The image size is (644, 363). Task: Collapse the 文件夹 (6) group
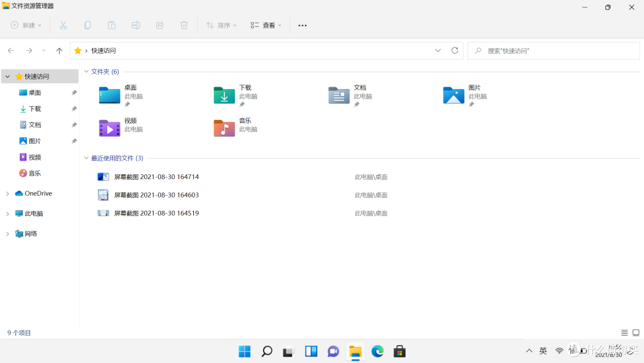(86, 72)
